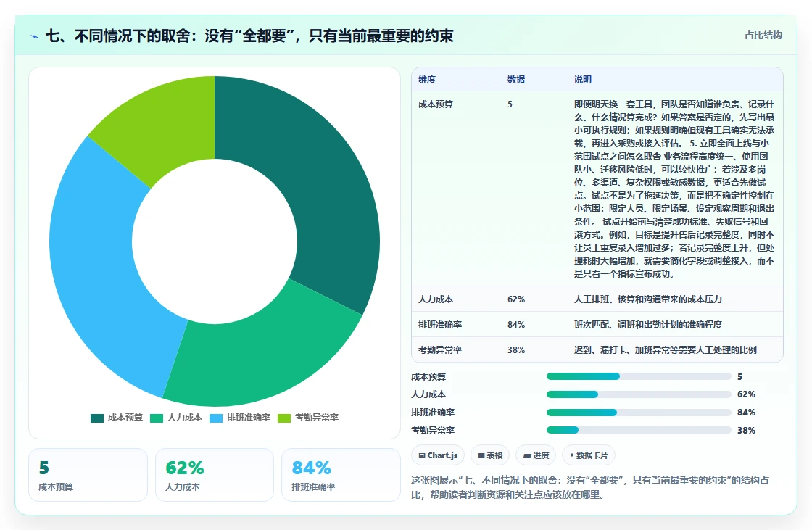Viewport: 812px width, 530px height.
Task: Click the section heading 七、不同情况下的取舍
Action: point(249,36)
